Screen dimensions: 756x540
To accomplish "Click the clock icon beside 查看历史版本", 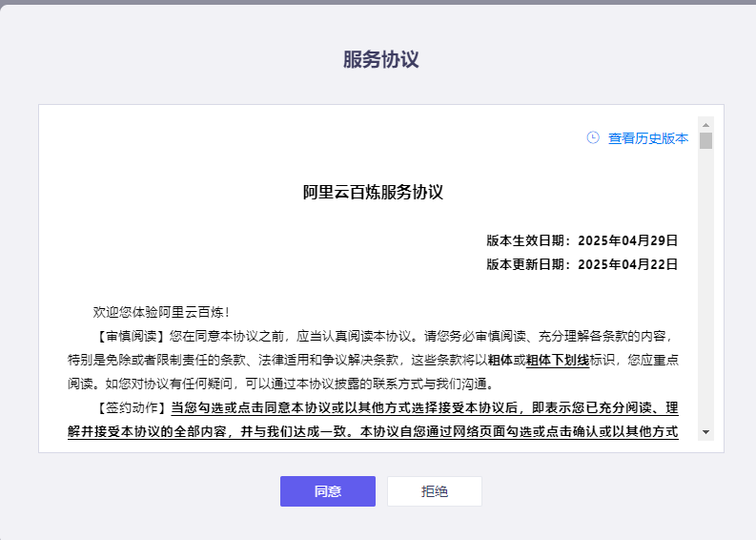I will click(x=593, y=137).
